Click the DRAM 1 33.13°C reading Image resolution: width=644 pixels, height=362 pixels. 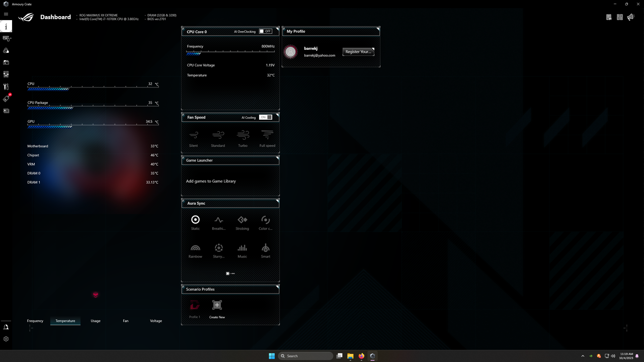click(x=93, y=183)
